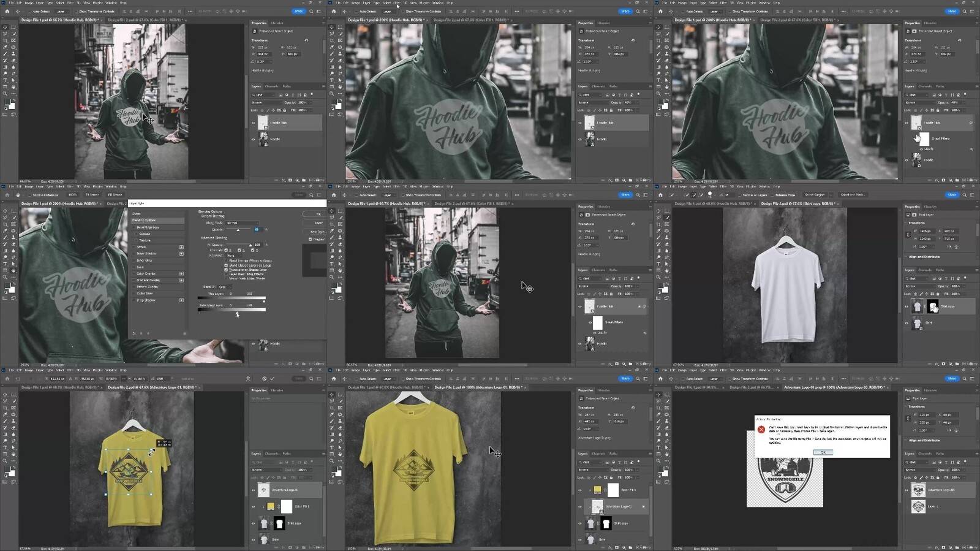980x551 pixels.
Task: Click Underlying Layer blend slider handle
Action: pyautogui.click(x=237, y=313)
